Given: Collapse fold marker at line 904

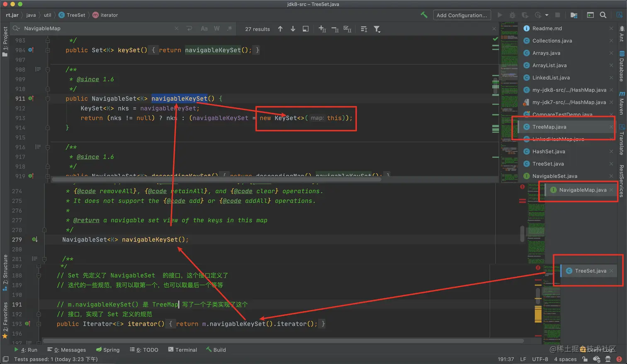Looking at the screenshot, I should point(48,50).
